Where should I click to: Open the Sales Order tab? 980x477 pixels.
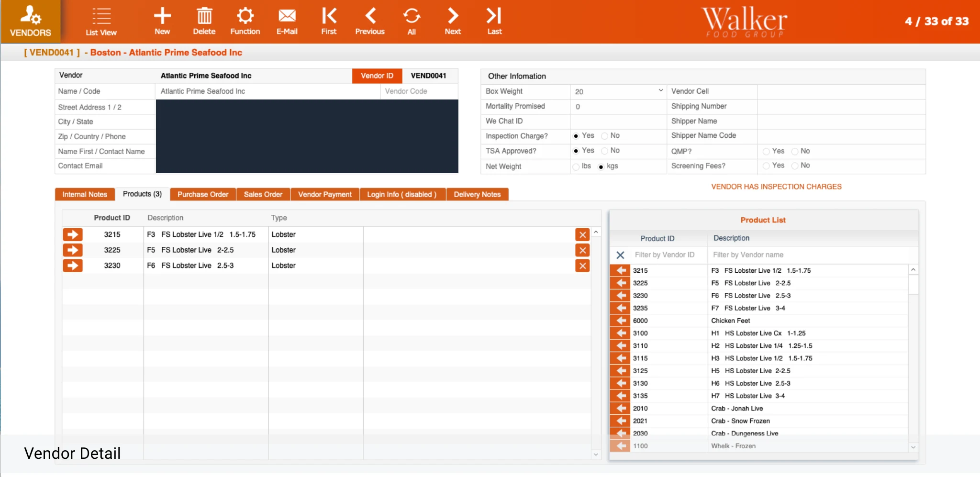pyautogui.click(x=263, y=194)
